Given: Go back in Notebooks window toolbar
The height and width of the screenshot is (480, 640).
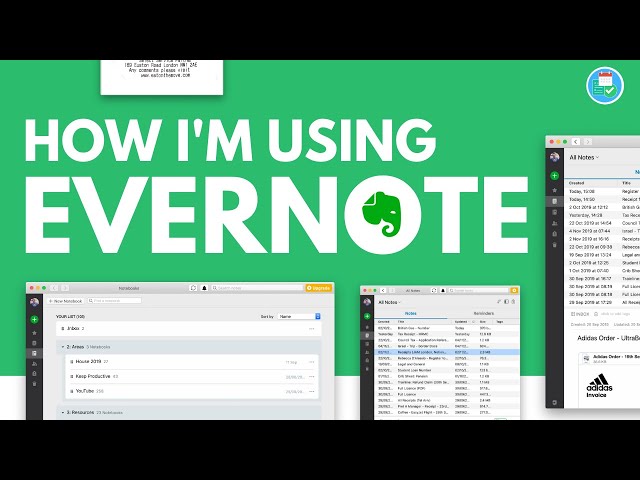Looking at the screenshot, I should tap(54, 288).
